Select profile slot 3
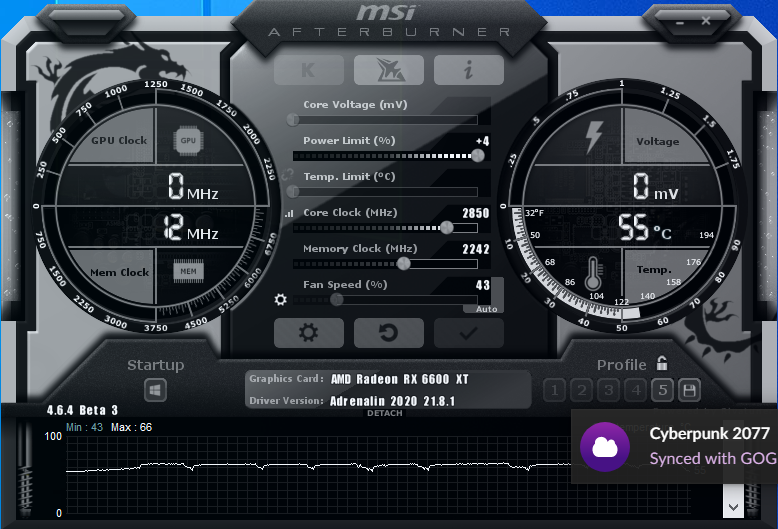 tap(608, 391)
